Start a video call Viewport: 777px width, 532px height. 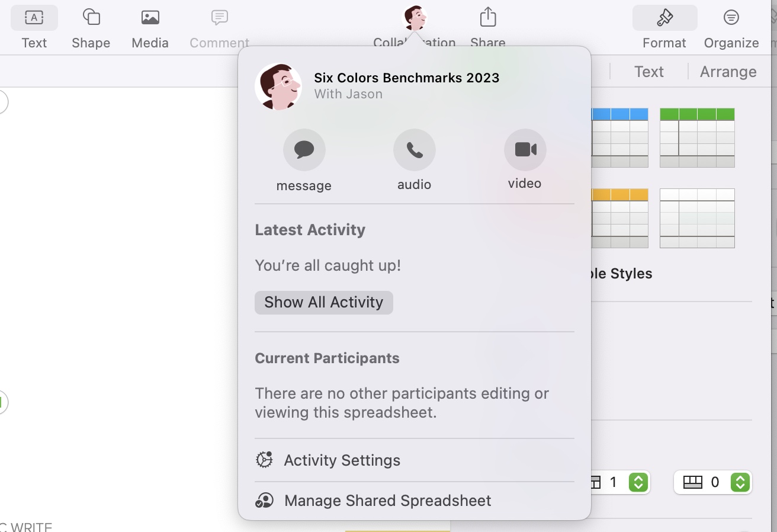tap(525, 150)
